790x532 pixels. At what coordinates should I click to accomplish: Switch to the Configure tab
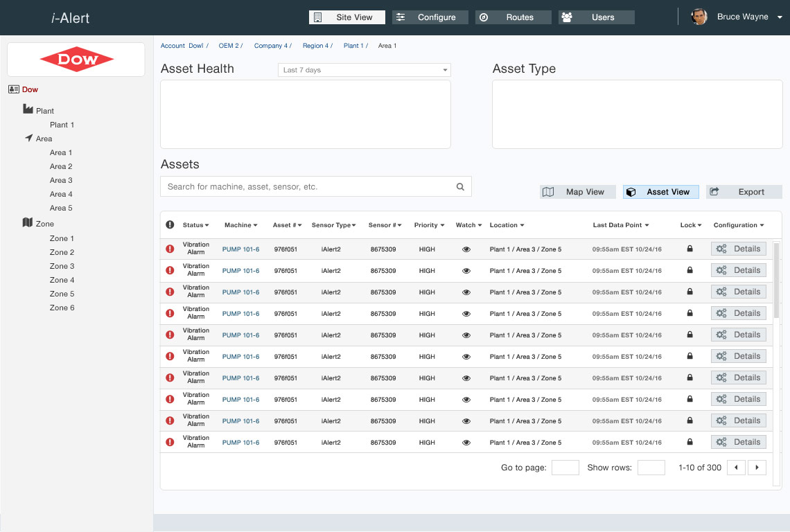click(430, 17)
